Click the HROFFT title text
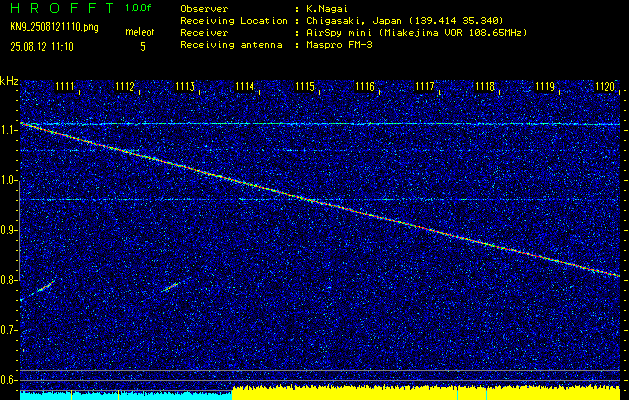This screenshot has height=400, width=629. pos(62,8)
